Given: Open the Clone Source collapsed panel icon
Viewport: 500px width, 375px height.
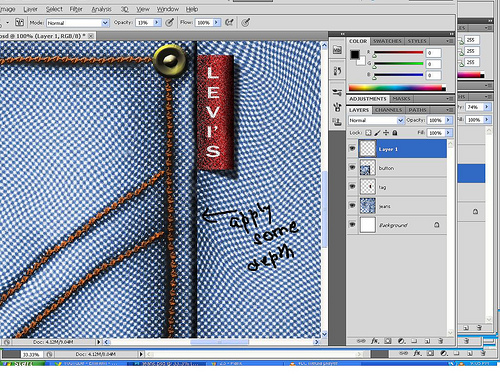Looking at the screenshot, I should click(x=337, y=122).
